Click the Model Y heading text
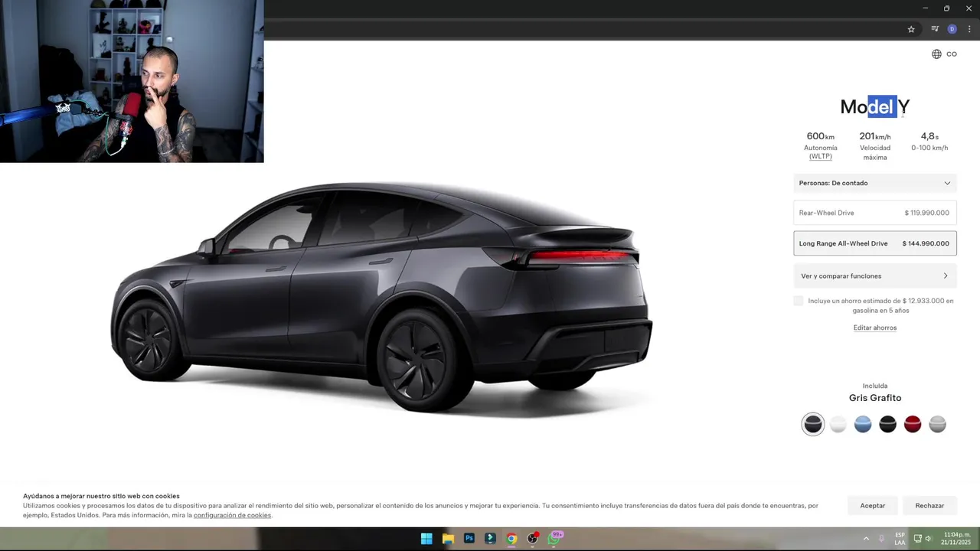The width and height of the screenshot is (980, 551). click(875, 107)
